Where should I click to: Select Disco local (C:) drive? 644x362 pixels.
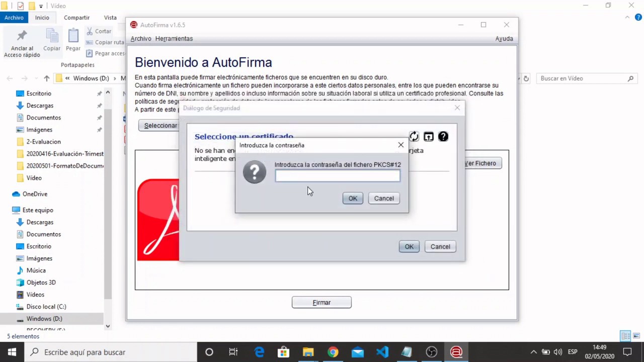(46, 307)
